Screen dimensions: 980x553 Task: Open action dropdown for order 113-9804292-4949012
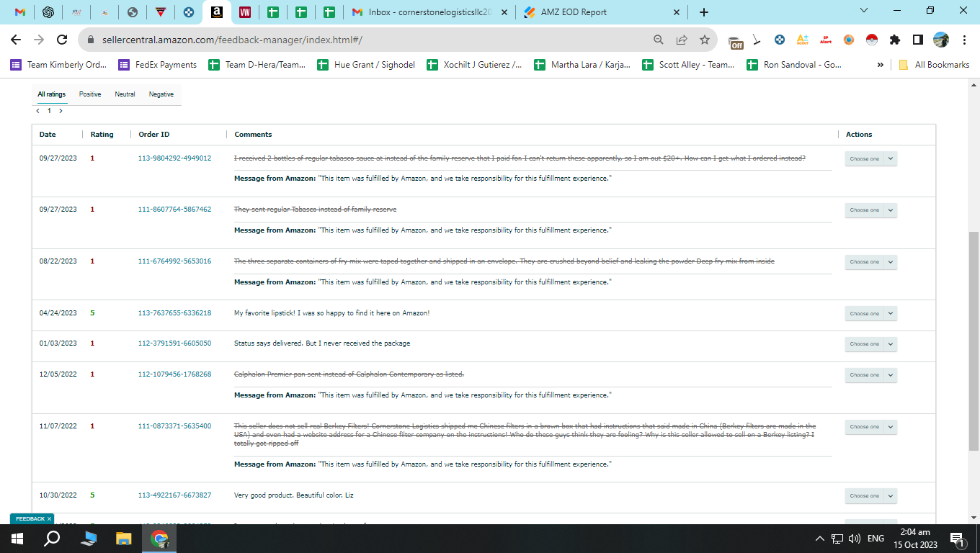(870, 158)
